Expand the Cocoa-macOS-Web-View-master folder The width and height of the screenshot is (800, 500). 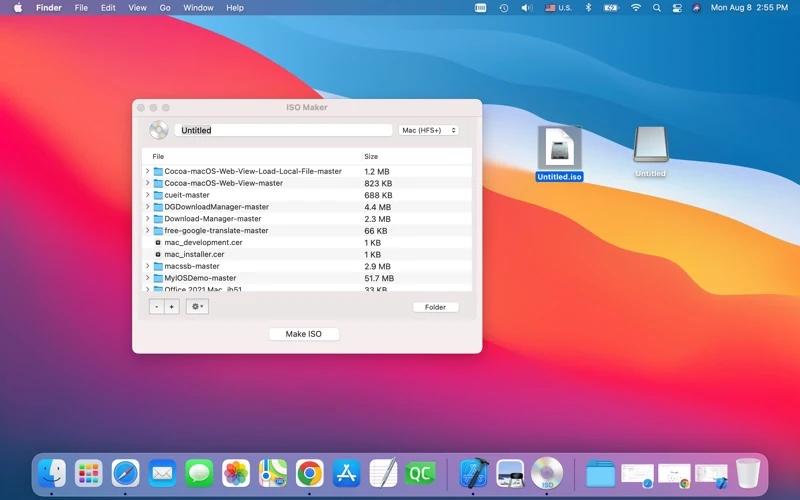[x=147, y=183]
